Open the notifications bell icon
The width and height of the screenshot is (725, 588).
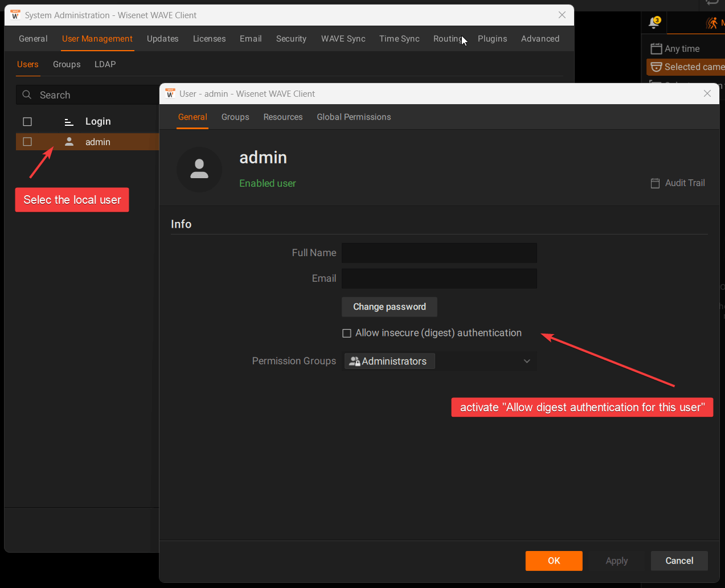coord(654,23)
